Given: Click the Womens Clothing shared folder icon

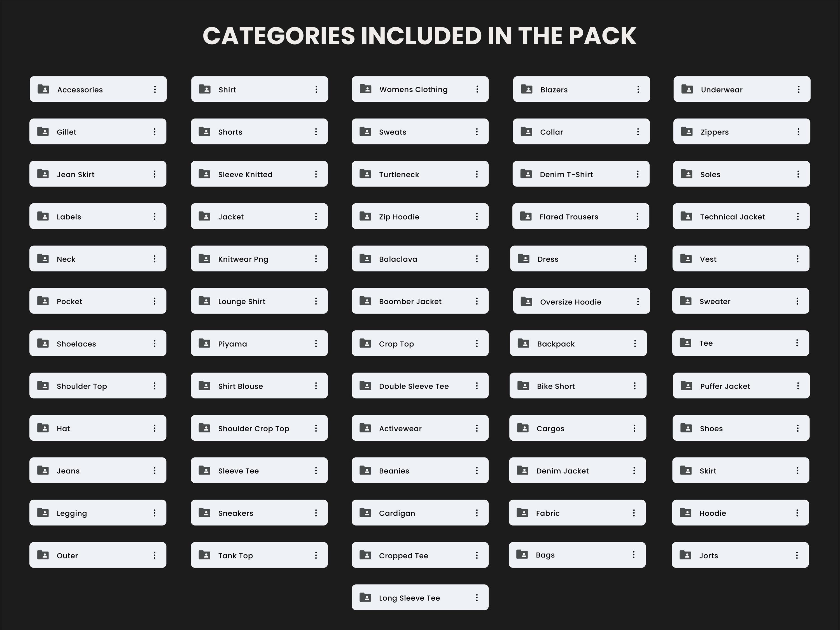Looking at the screenshot, I should click(x=365, y=89).
